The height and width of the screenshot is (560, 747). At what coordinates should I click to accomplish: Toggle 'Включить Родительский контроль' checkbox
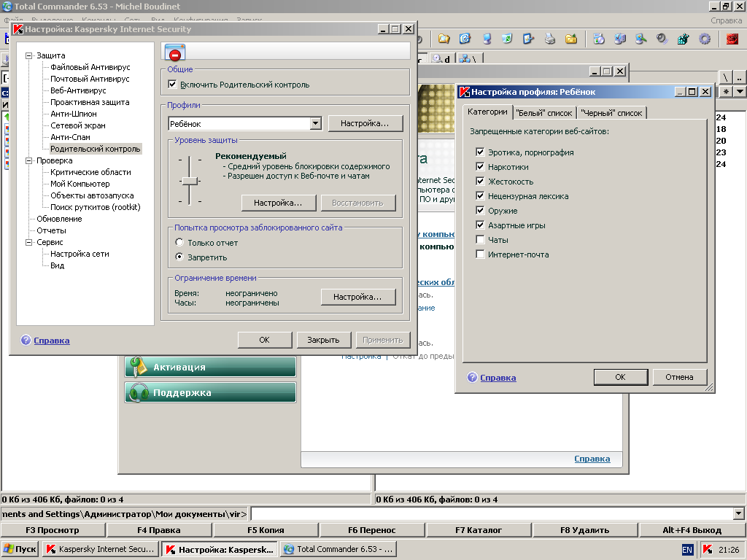pyautogui.click(x=172, y=85)
